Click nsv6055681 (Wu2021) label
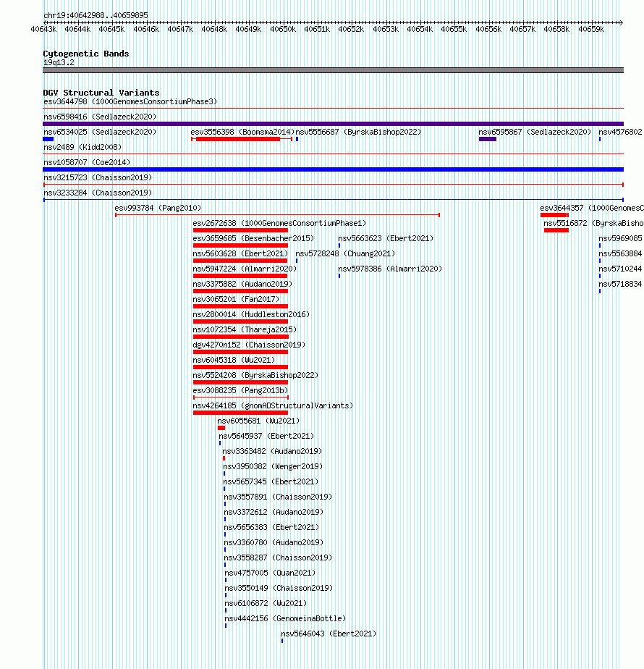The width and height of the screenshot is (644, 669). coord(258,421)
